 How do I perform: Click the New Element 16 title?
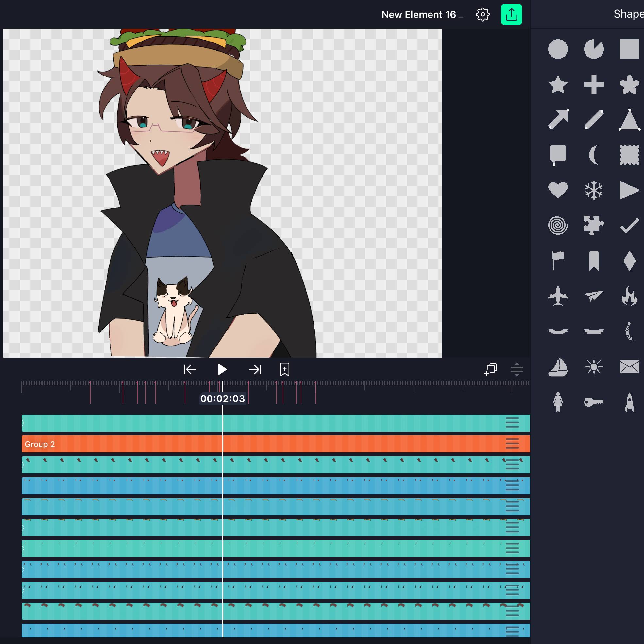point(419,15)
